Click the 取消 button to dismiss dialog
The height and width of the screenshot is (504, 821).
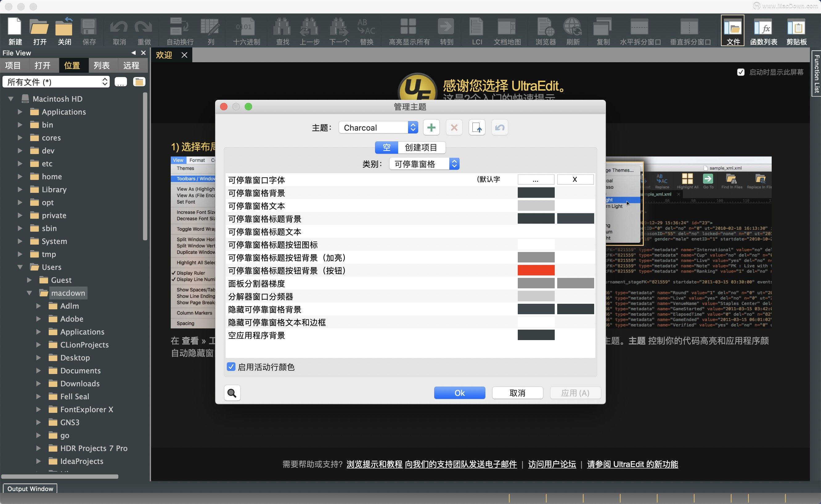click(517, 393)
